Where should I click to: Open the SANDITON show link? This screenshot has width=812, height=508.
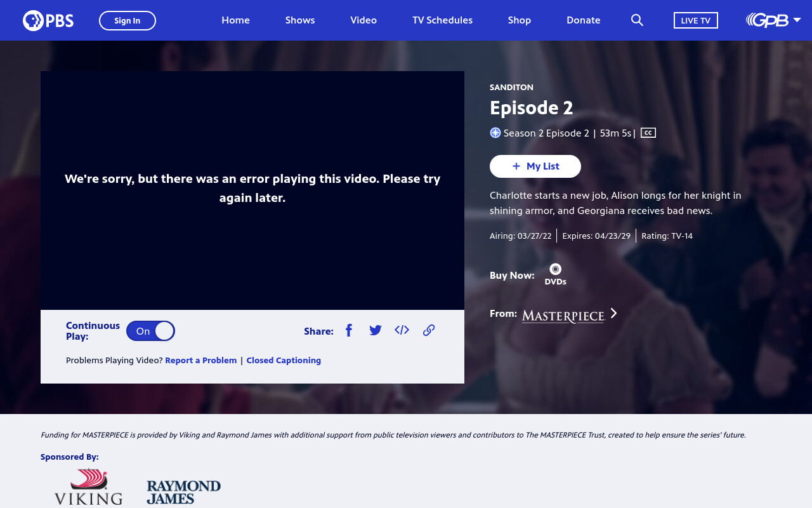[x=511, y=87]
